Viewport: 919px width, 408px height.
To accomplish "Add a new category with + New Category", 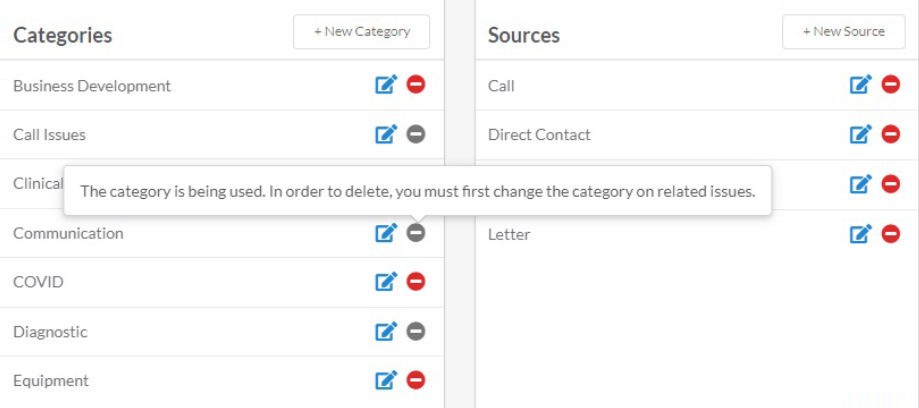I will click(x=362, y=32).
